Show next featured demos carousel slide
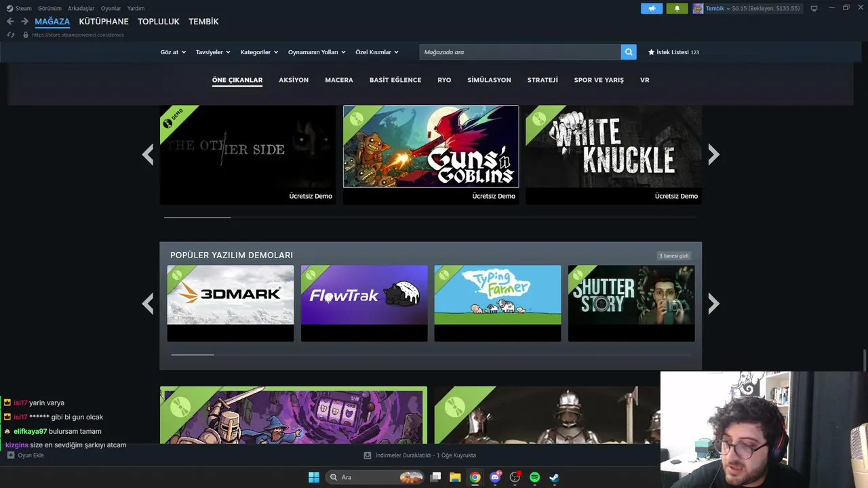This screenshot has height=488, width=868. [x=713, y=155]
